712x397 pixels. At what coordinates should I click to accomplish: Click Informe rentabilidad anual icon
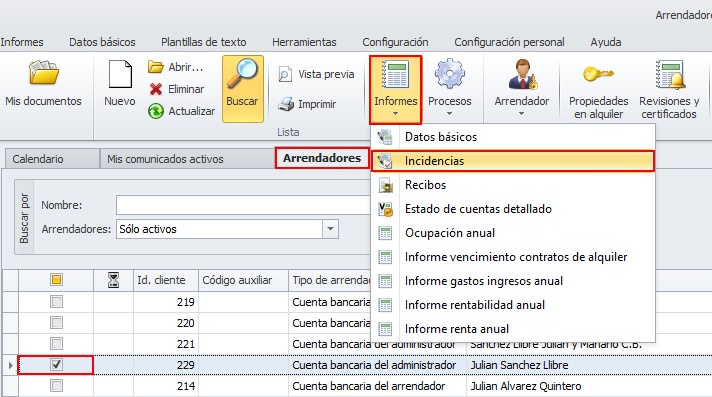pos(385,305)
